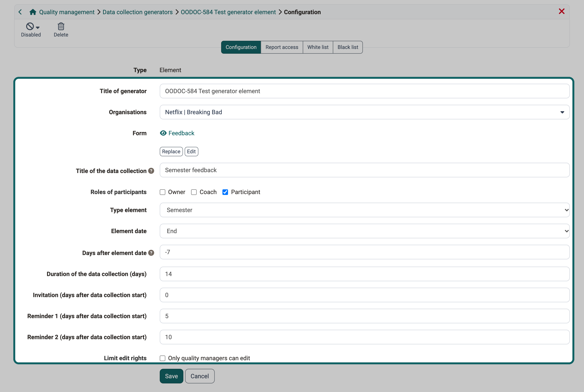Open the Feedback form link
Screen dimensions: 584x392
tap(181, 133)
